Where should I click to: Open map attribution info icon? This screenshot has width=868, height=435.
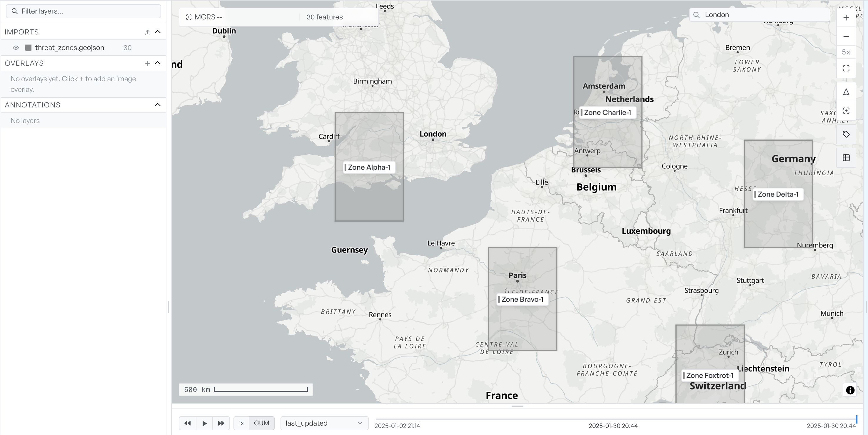[x=850, y=390]
